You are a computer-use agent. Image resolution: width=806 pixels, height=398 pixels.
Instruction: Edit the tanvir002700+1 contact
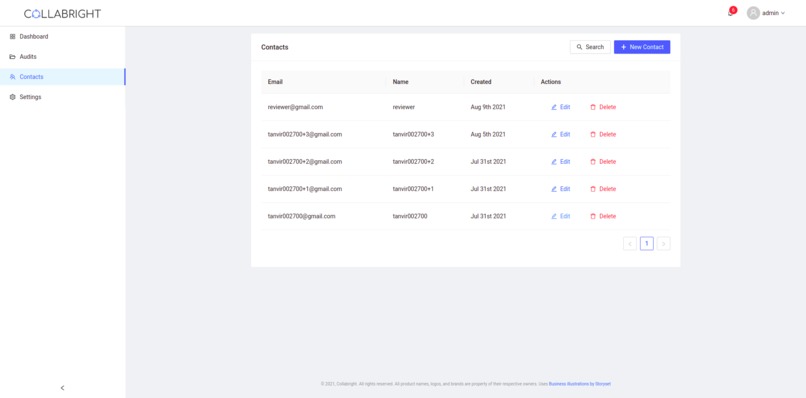tap(561, 189)
